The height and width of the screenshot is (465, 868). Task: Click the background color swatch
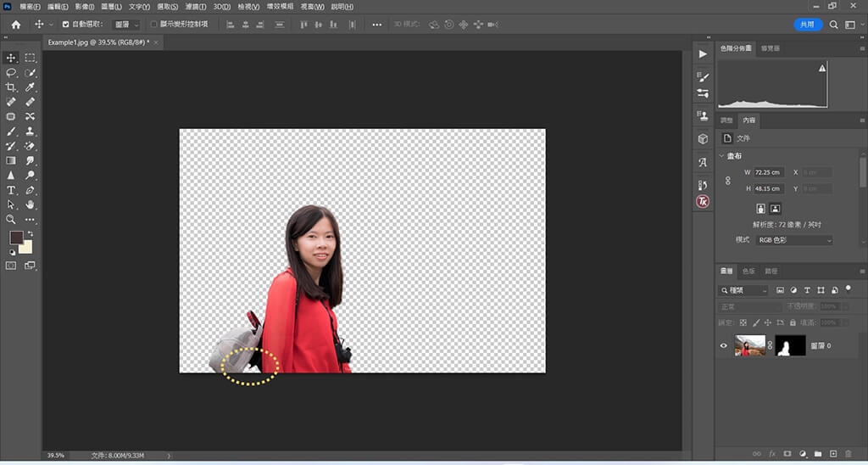click(27, 249)
